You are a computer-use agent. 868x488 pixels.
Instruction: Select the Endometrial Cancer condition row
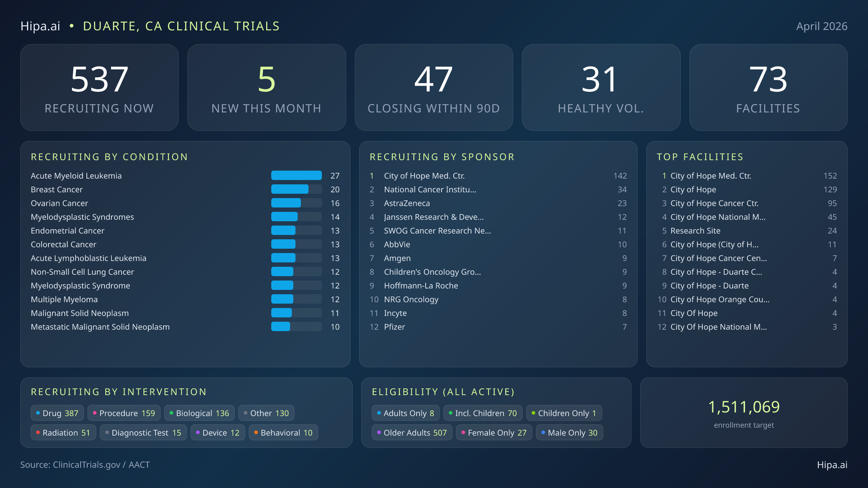[185, 230]
